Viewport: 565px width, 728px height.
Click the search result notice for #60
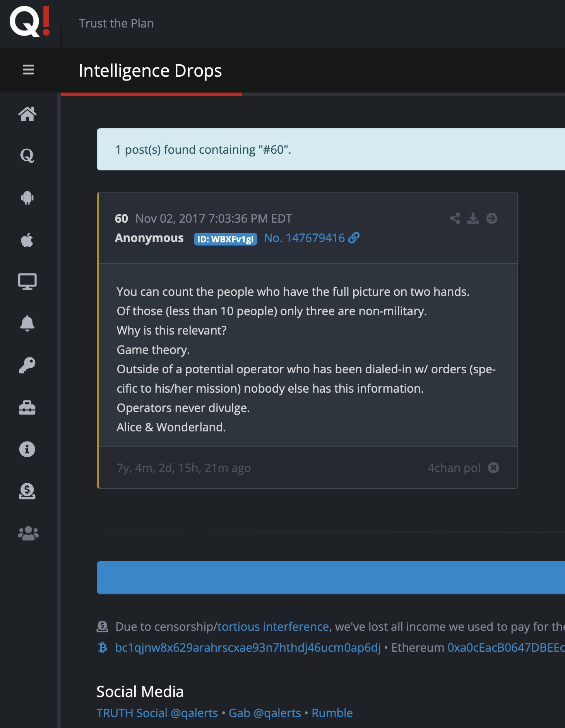click(x=331, y=149)
